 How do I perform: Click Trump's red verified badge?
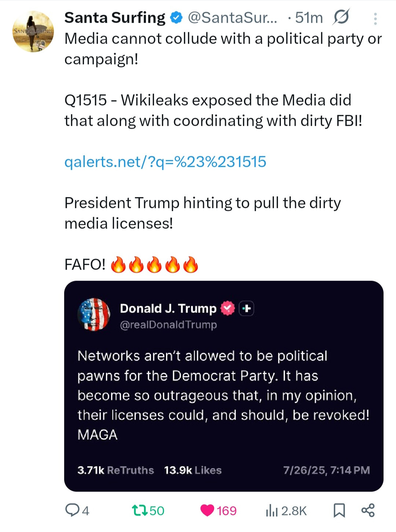coord(228,308)
